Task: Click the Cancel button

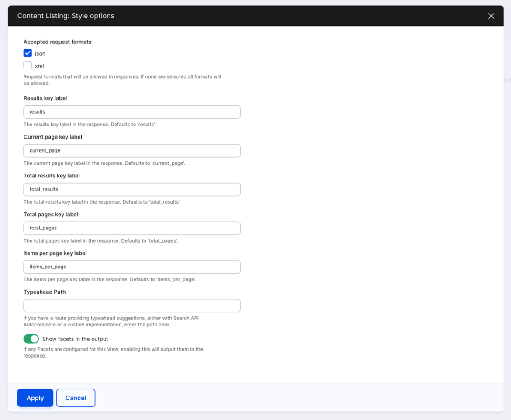Action: coord(76,398)
